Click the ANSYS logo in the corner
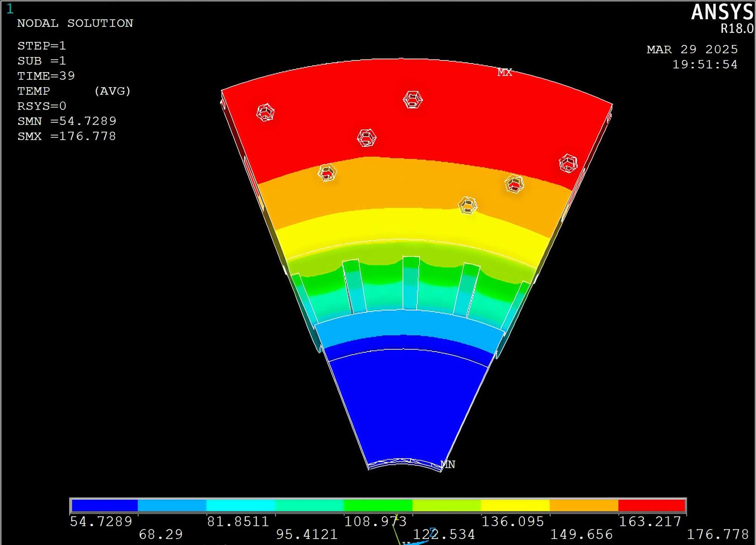This screenshot has width=756, height=545. coord(722,12)
